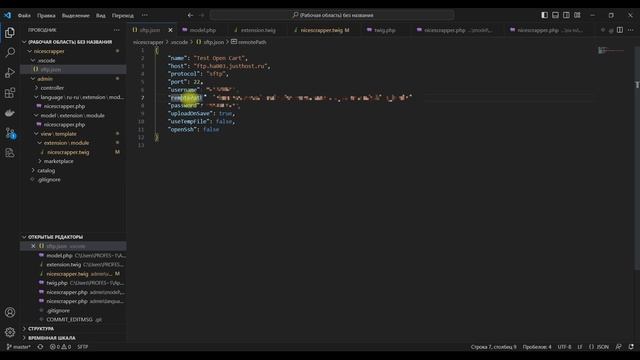This screenshot has height=360, width=640.
Task: Open the Docker view in activity bar
Action: point(10,113)
